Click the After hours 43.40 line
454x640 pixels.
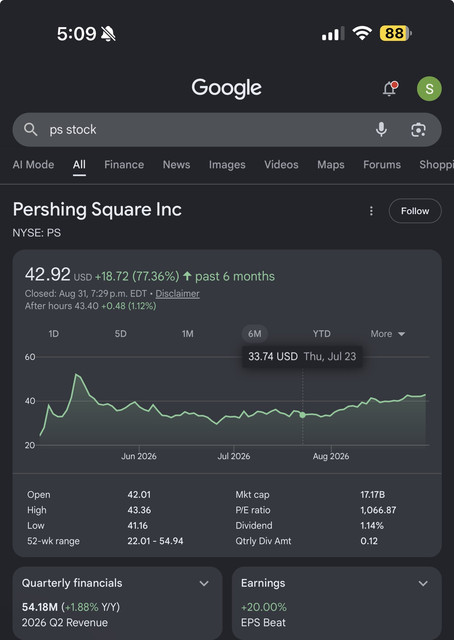91,306
